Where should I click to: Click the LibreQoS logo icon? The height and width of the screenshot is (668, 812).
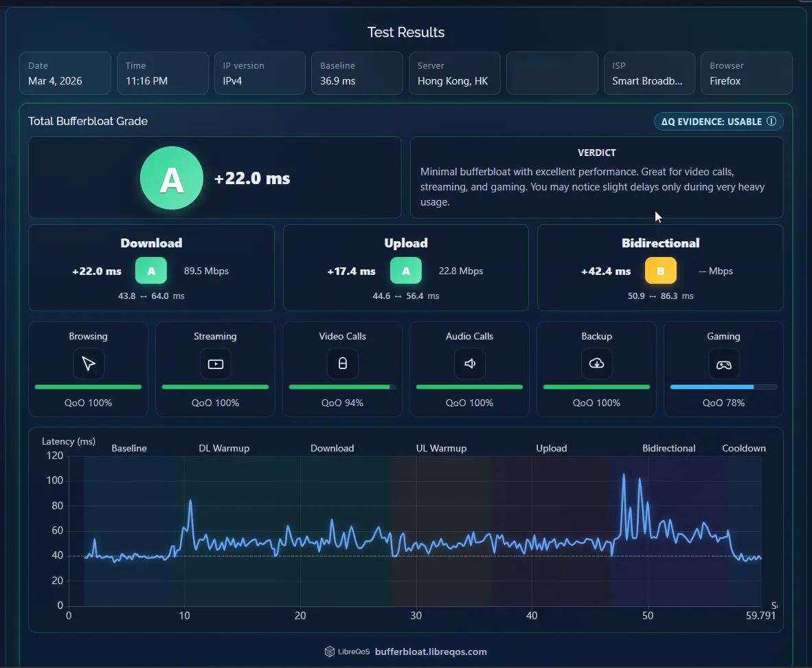[x=329, y=652]
